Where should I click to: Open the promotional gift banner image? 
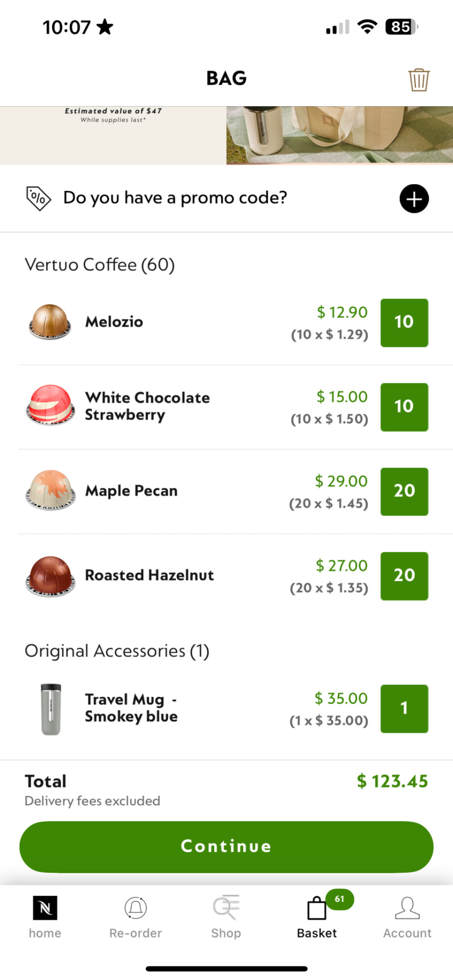[x=226, y=135]
